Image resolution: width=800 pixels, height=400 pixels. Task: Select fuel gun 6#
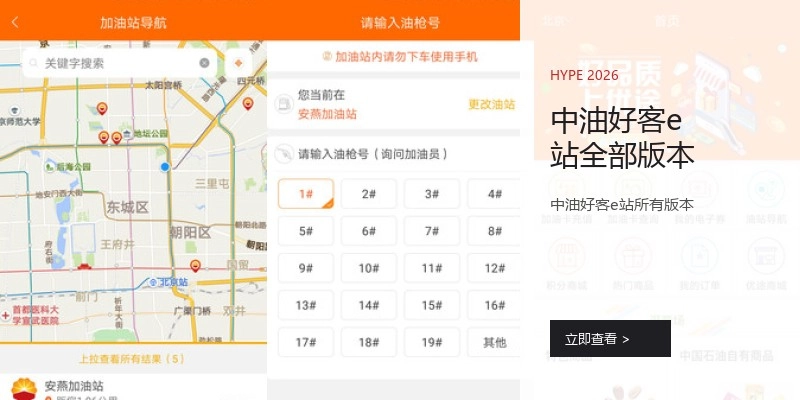(x=369, y=231)
